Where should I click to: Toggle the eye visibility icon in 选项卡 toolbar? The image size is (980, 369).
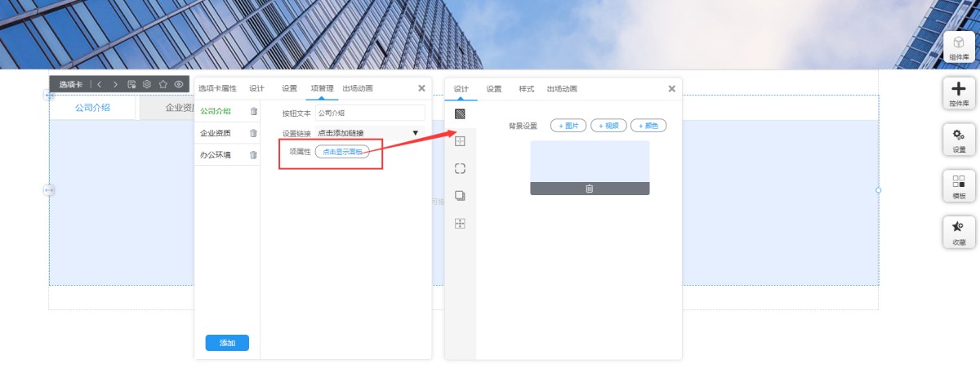(x=179, y=84)
